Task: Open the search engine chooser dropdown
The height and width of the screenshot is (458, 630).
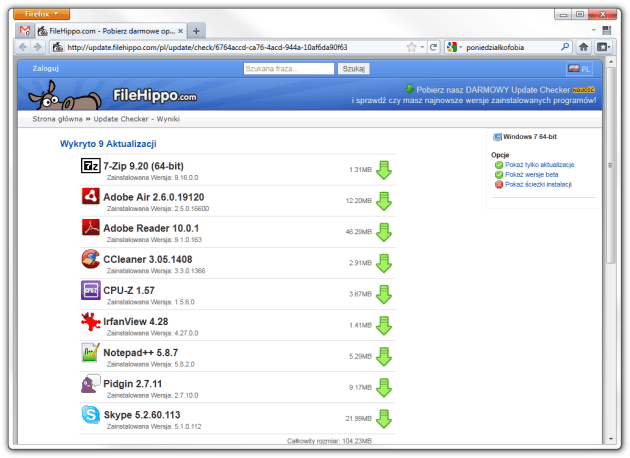Action: coord(454,47)
